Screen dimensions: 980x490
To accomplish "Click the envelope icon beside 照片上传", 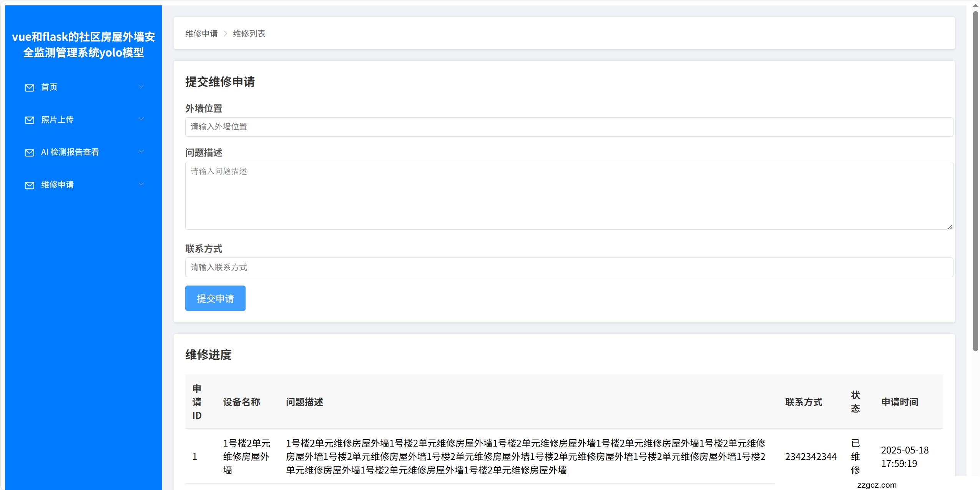I will point(29,120).
